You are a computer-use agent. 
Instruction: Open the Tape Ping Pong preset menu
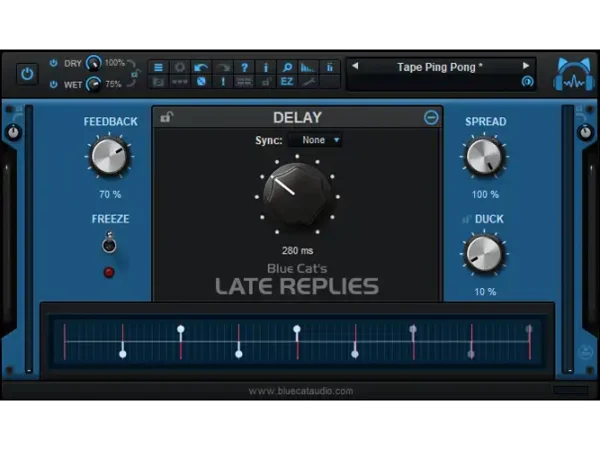(440, 67)
